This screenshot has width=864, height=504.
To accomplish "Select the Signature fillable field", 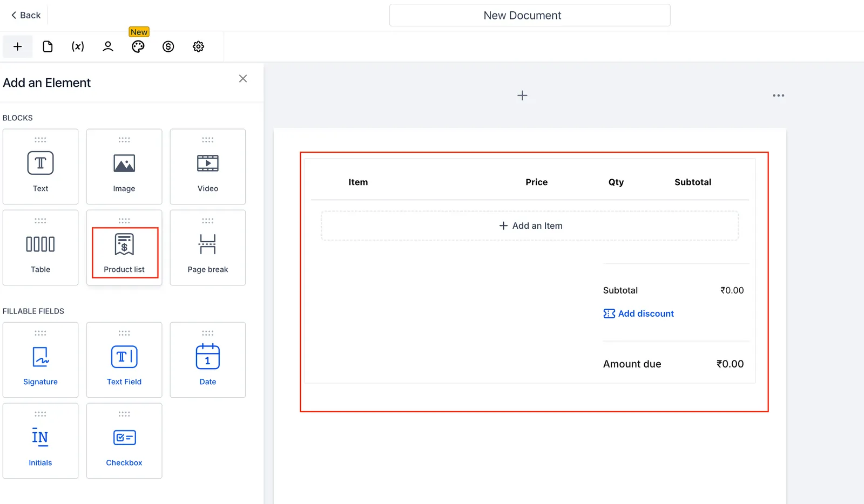I will (40, 359).
